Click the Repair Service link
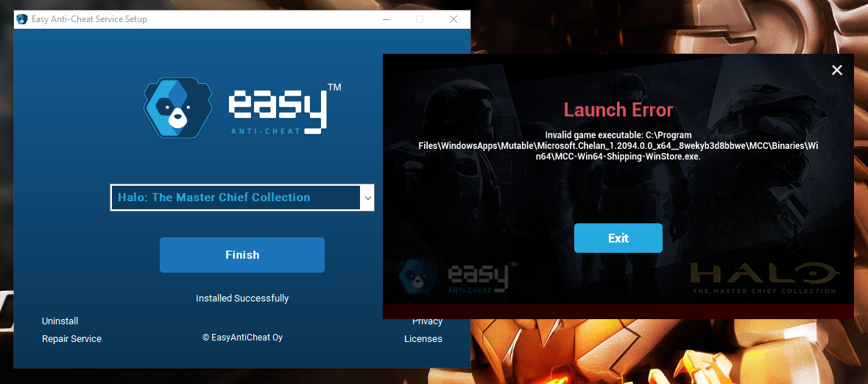 [x=72, y=339]
